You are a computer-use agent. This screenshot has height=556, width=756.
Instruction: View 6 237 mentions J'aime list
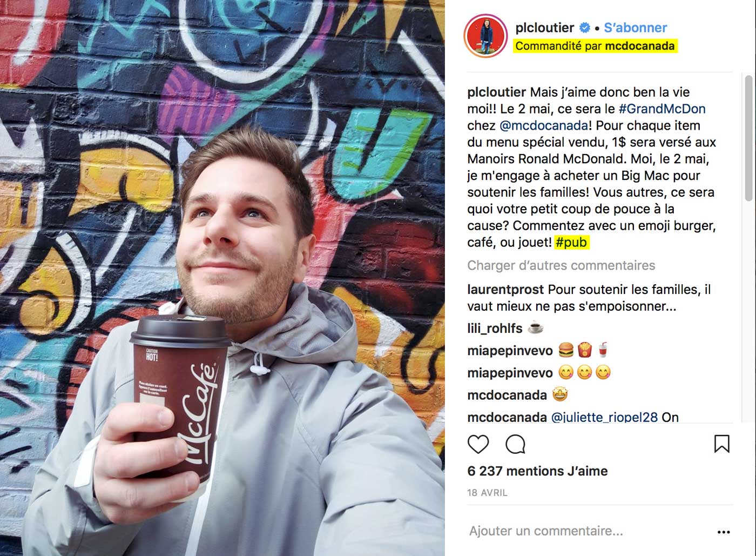[x=537, y=471]
